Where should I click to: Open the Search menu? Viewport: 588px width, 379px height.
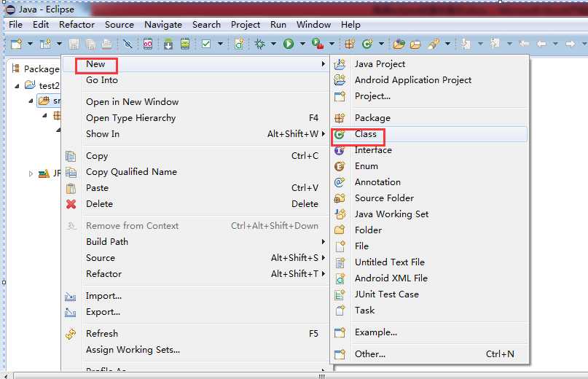(x=206, y=24)
